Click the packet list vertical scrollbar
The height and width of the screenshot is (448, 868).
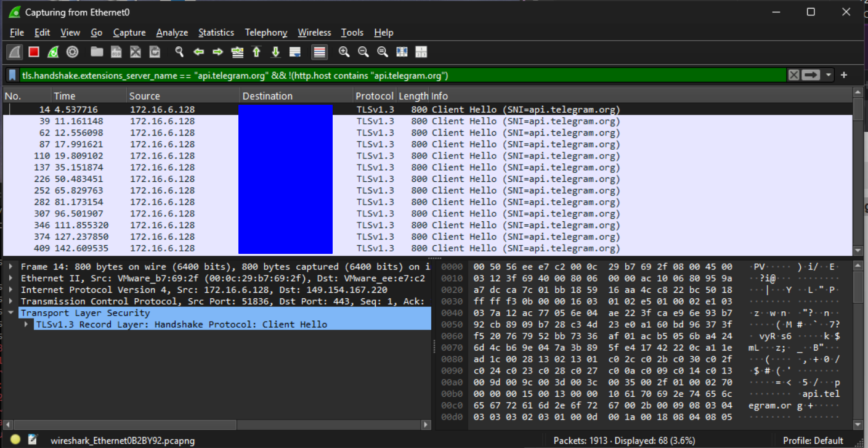pyautogui.click(x=857, y=172)
